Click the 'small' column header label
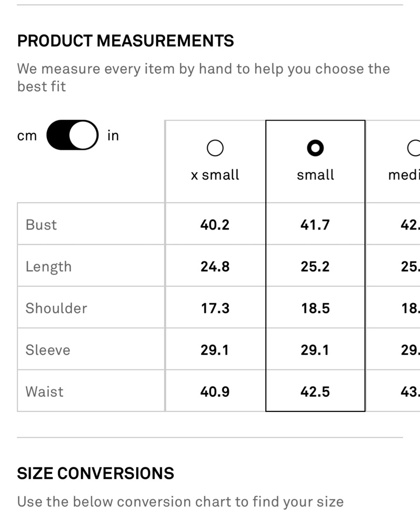Viewport: 420px width, 524px height. pos(315,175)
